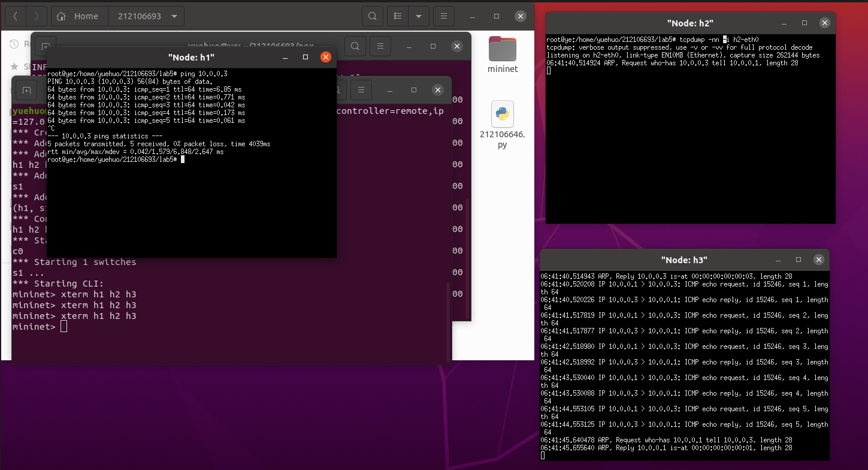
Task: Click the "ping 10.0.0.3" command line in h1
Action: click(x=137, y=74)
